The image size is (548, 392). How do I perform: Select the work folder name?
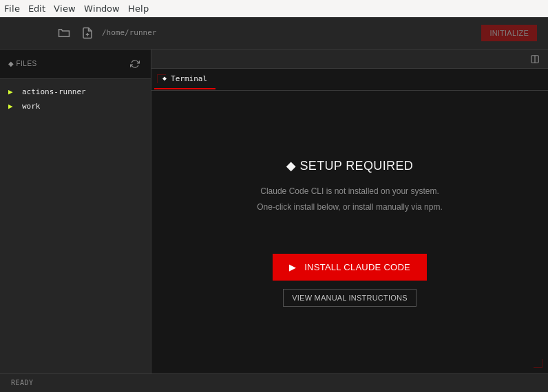point(31,106)
